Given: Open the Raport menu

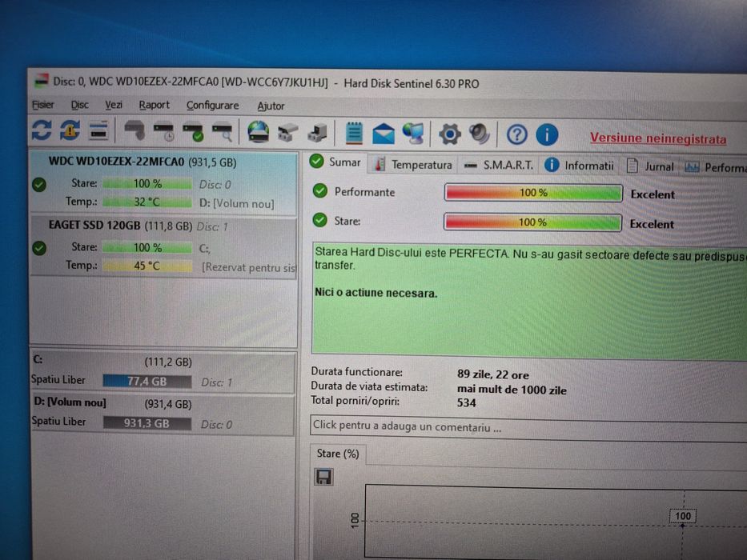Looking at the screenshot, I should click(x=154, y=106).
